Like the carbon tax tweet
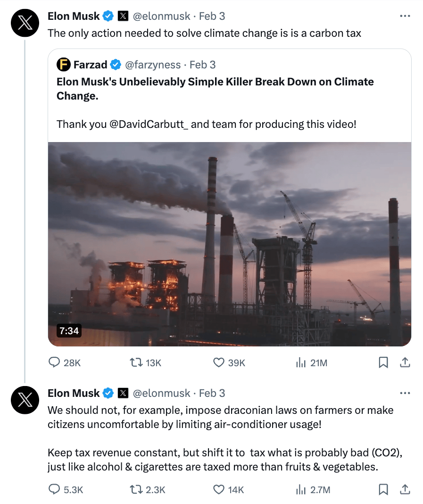The height and width of the screenshot is (504, 423). click(x=218, y=362)
